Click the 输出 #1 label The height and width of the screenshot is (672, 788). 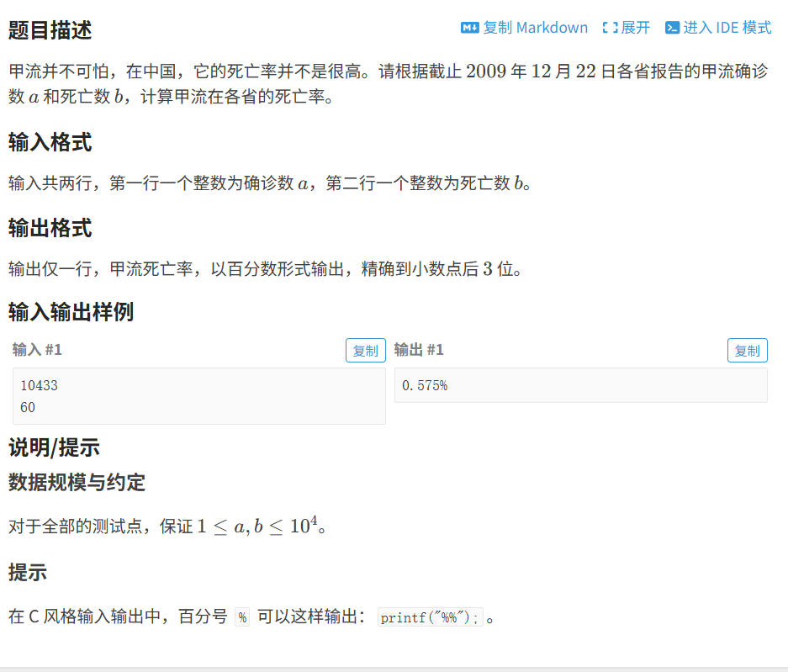(419, 349)
